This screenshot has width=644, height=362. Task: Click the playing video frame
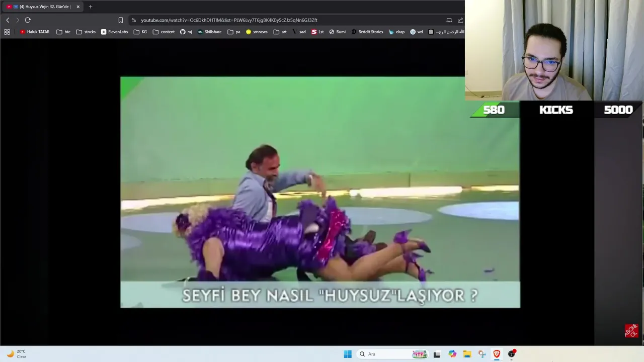click(320, 192)
